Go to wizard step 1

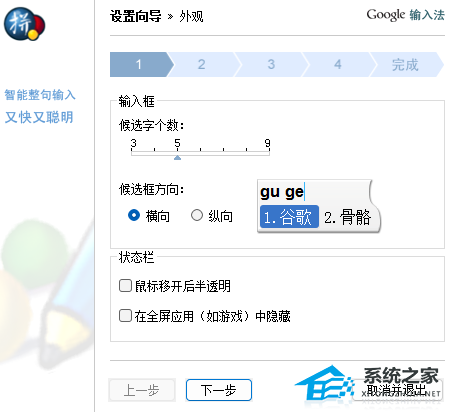pyautogui.click(x=139, y=64)
